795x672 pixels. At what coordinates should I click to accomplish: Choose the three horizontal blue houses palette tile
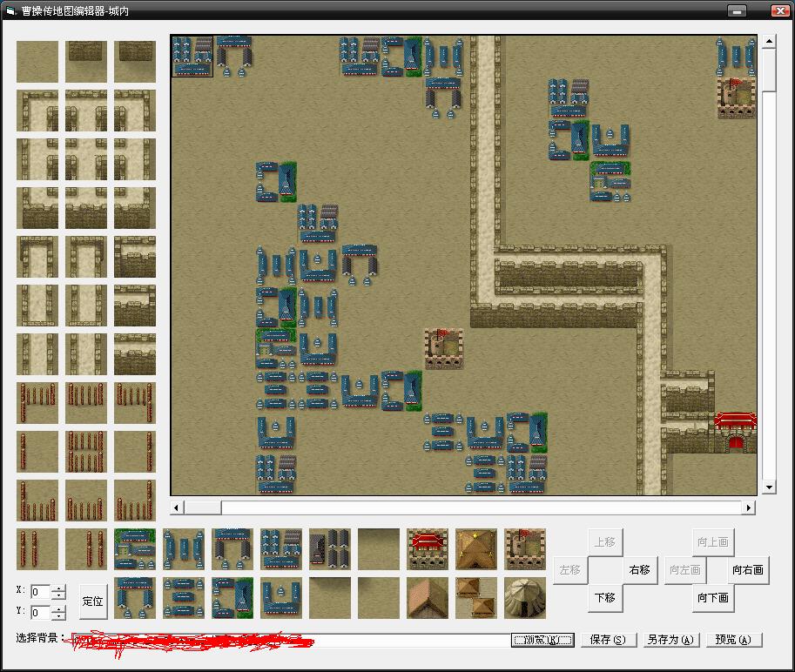click(x=184, y=598)
